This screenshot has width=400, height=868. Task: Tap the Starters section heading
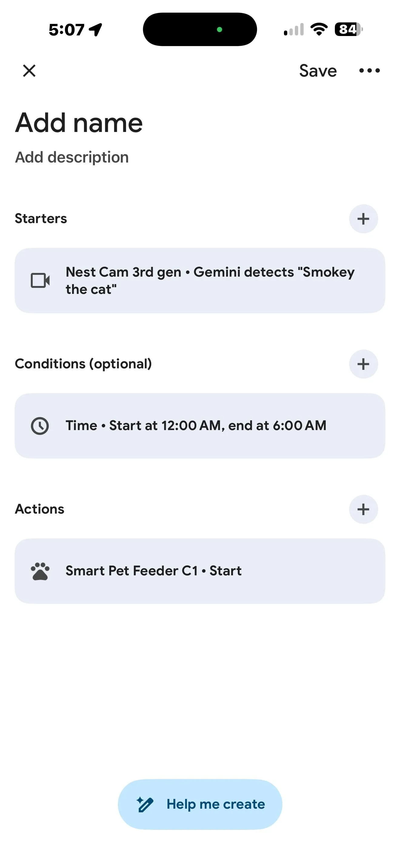41,219
